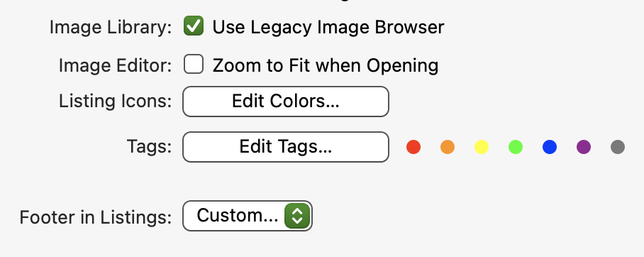Click the Tags label
Screen dimensions: 644x257
pyautogui.click(x=149, y=147)
